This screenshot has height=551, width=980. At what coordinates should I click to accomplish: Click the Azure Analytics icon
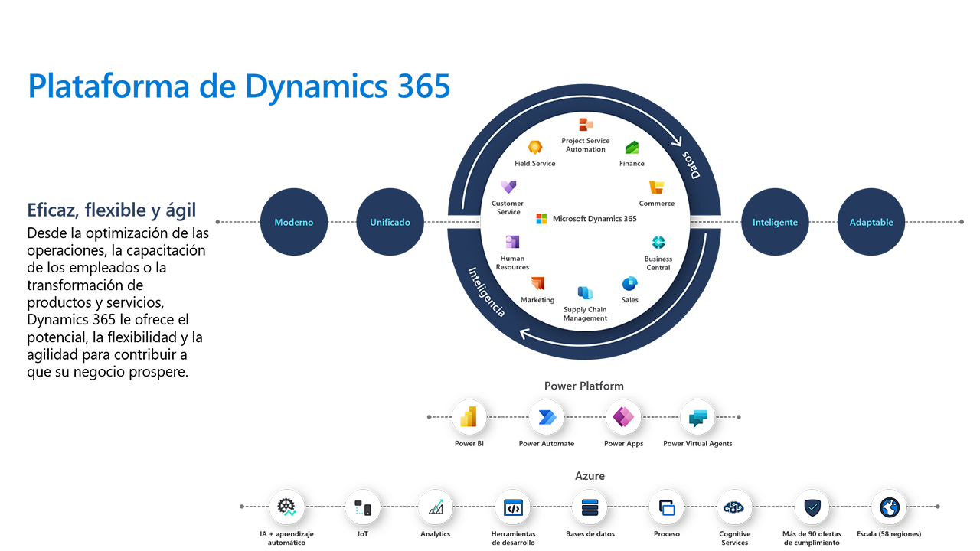click(435, 507)
